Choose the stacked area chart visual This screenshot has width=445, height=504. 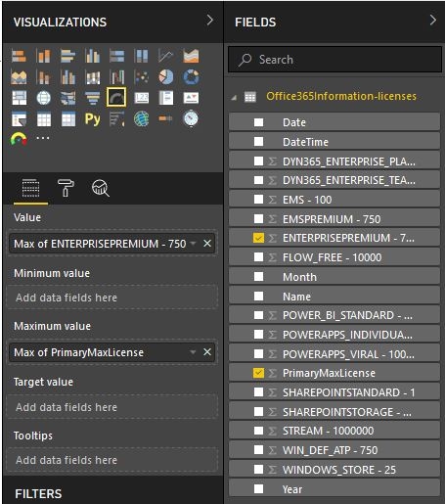pos(19,77)
